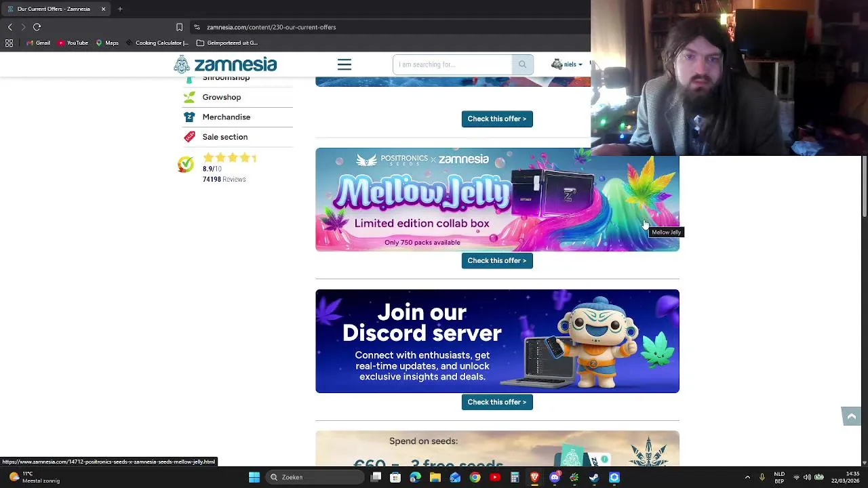868x488 pixels.
Task: Open the YouTube bookmark
Action: [73, 43]
